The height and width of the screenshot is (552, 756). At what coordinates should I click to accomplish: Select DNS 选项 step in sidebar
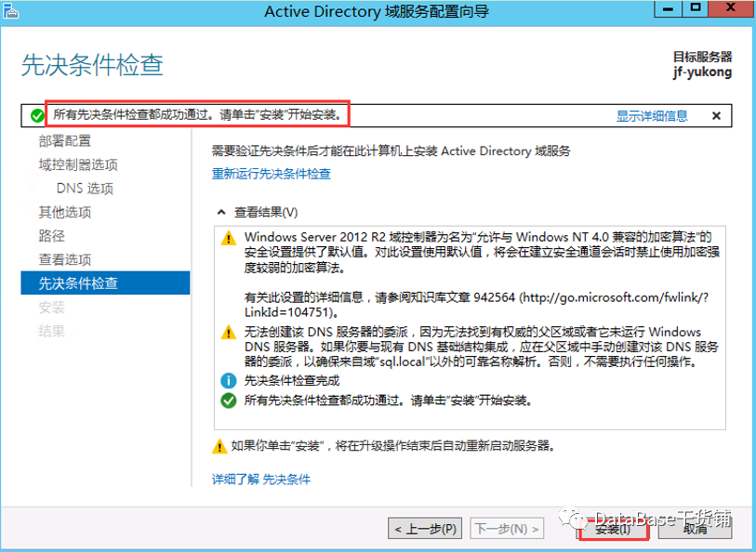click(x=85, y=189)
